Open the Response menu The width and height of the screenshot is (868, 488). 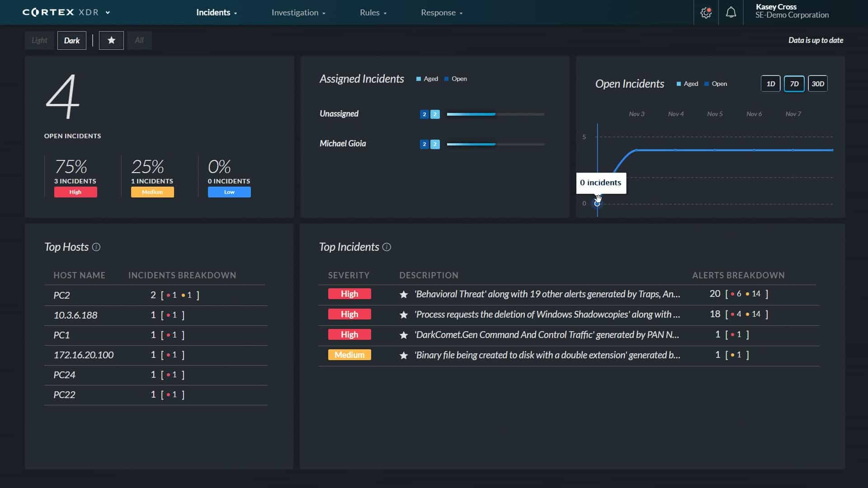pyautogui.click(x=442, y=13)
